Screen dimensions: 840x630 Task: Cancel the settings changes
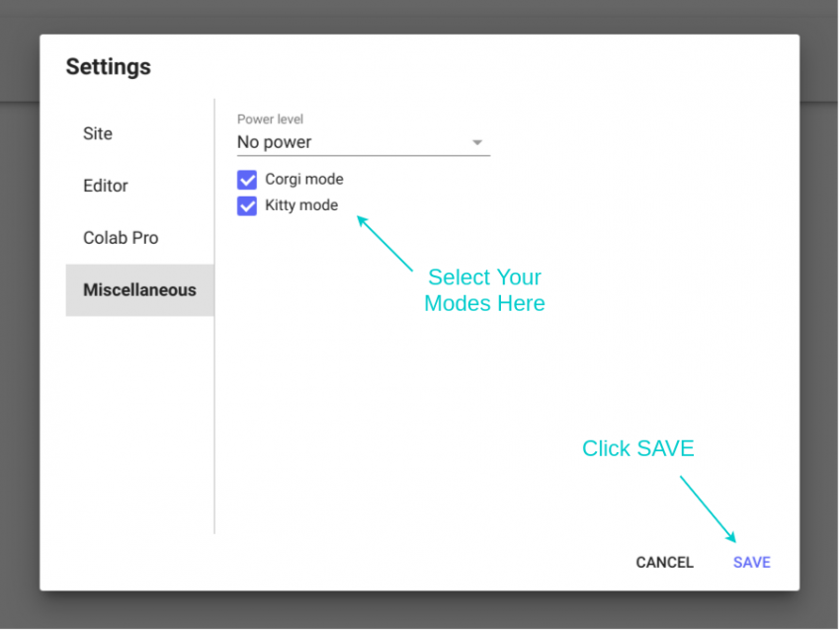coord(664,562)
